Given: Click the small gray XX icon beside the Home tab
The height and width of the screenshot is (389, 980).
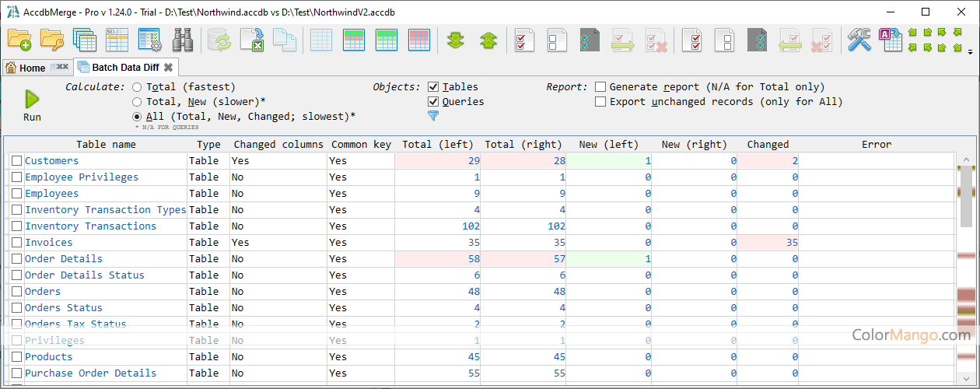Looking at the screenshot, I should 59,68.
